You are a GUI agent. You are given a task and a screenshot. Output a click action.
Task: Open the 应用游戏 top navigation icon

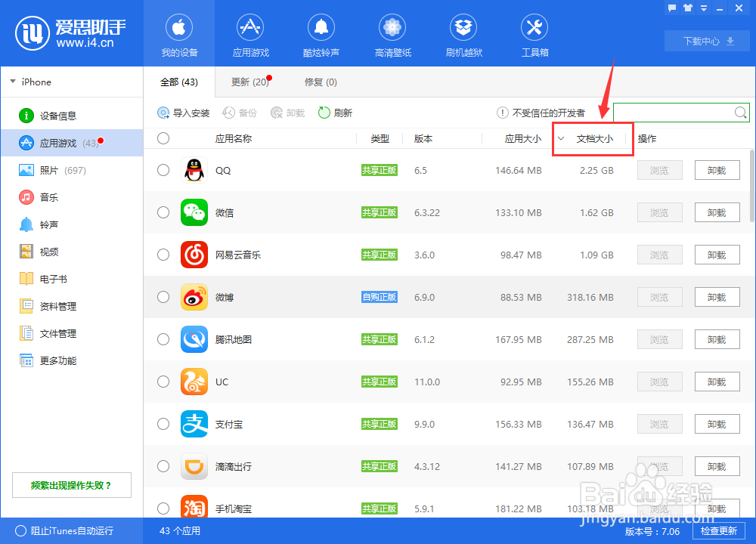(250, 34)
